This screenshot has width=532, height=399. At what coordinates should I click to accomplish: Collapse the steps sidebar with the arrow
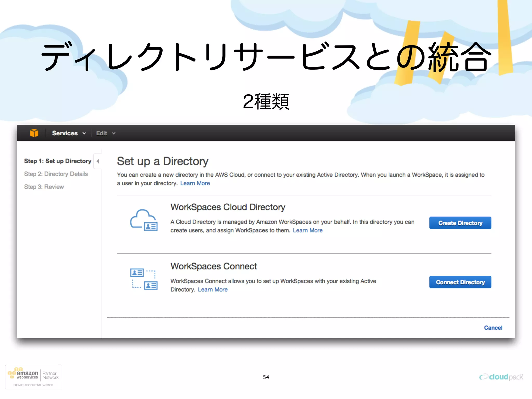[98, 161]
